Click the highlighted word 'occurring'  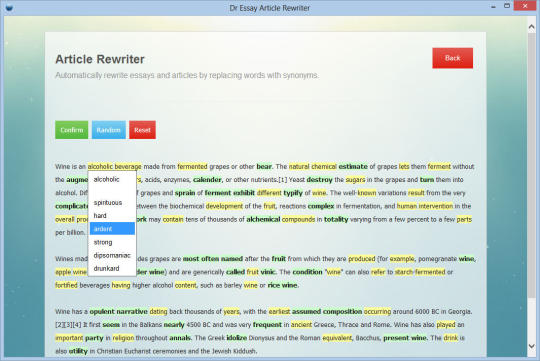pos(377,311)
